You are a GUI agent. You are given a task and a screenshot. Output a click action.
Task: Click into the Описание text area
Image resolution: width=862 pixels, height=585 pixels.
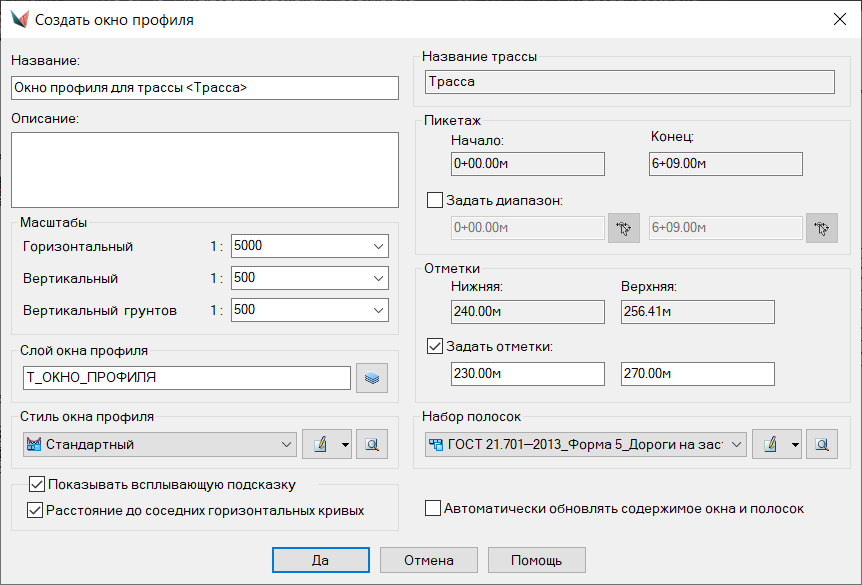click(204, 167)
